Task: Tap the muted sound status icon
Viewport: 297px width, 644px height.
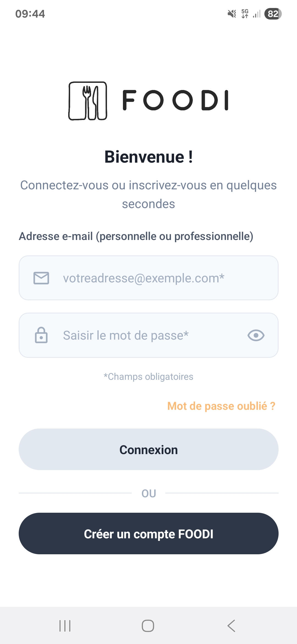Action: tap(232, 14)
